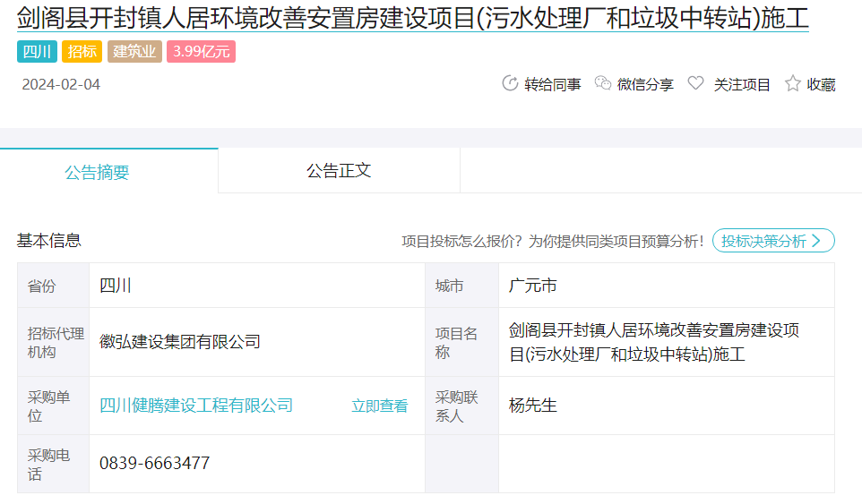Click the 3.99亿元 amount tag

click(202, 52)
